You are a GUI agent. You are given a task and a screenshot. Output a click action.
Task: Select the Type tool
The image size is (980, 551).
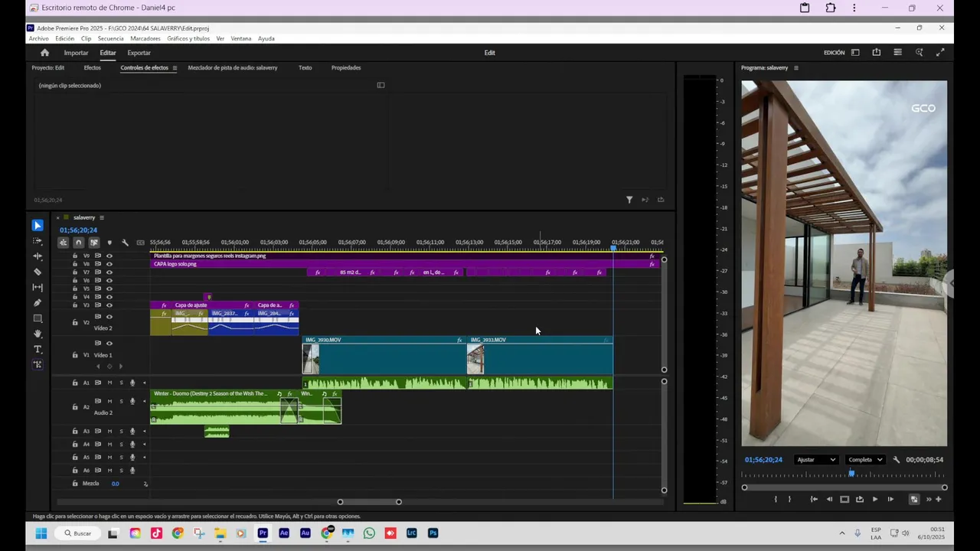(x=38, y=349)
